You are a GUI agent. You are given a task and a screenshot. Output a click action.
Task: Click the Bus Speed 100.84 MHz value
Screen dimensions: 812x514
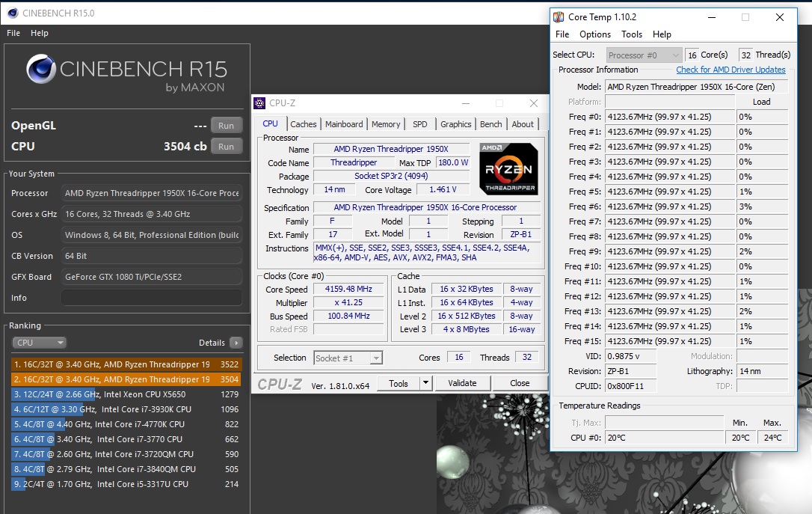(x=348, y=316)
